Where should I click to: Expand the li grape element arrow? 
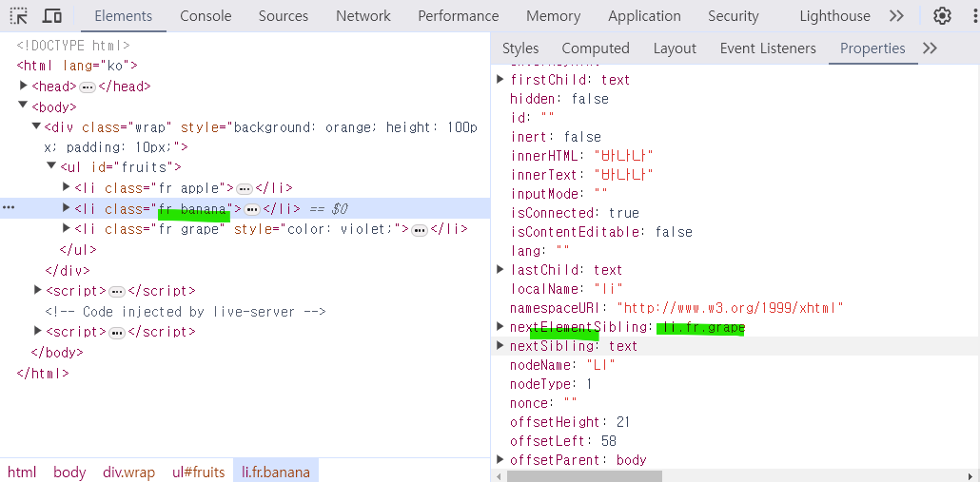click(x=67, y=228)
